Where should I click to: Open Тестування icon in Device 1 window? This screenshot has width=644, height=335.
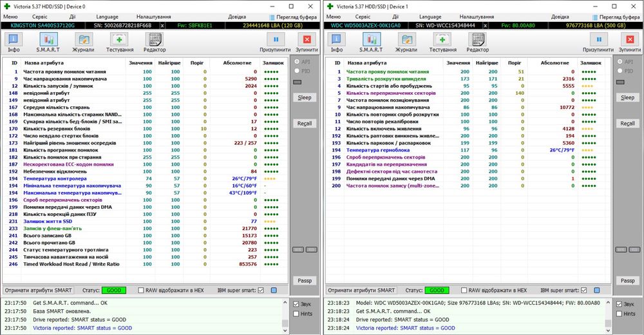pos(442,39)
